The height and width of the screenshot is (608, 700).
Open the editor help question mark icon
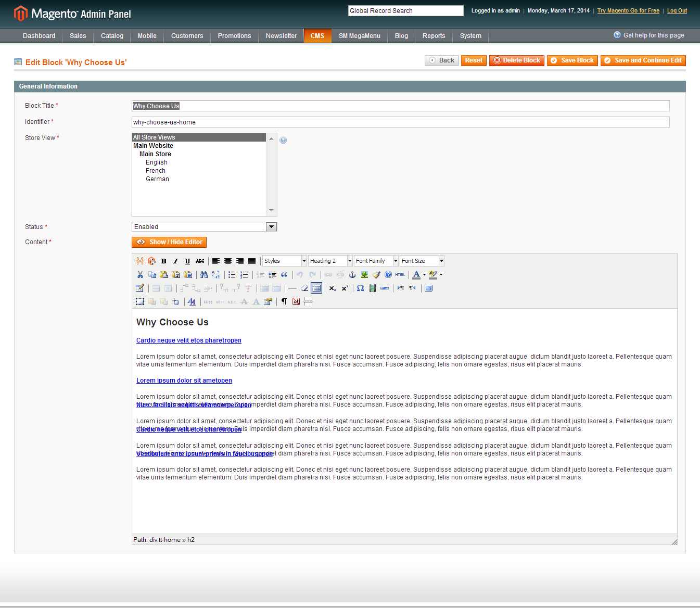(388, 275)
